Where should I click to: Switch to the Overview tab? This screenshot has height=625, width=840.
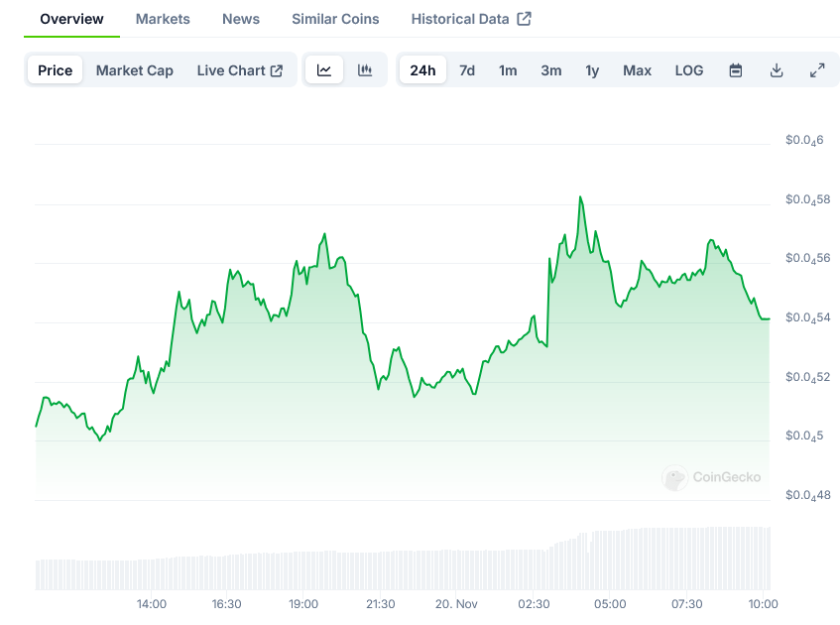click(71, 19)
